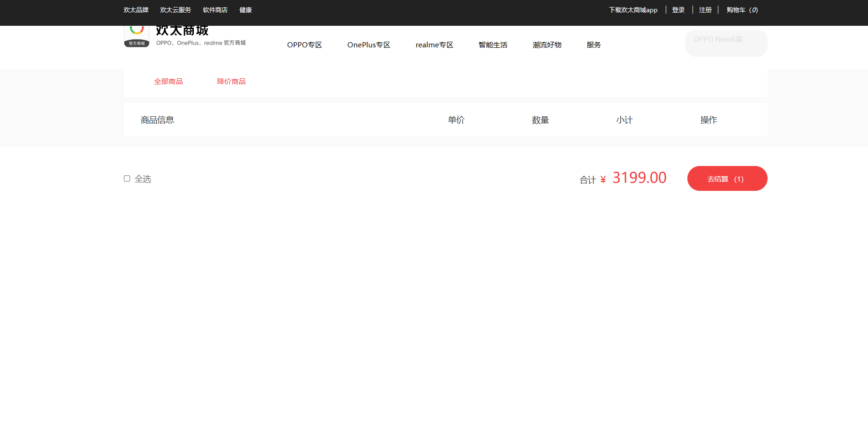Click the 欢太商城 title text
The image size is (868, 422).
tap(182, 31)
